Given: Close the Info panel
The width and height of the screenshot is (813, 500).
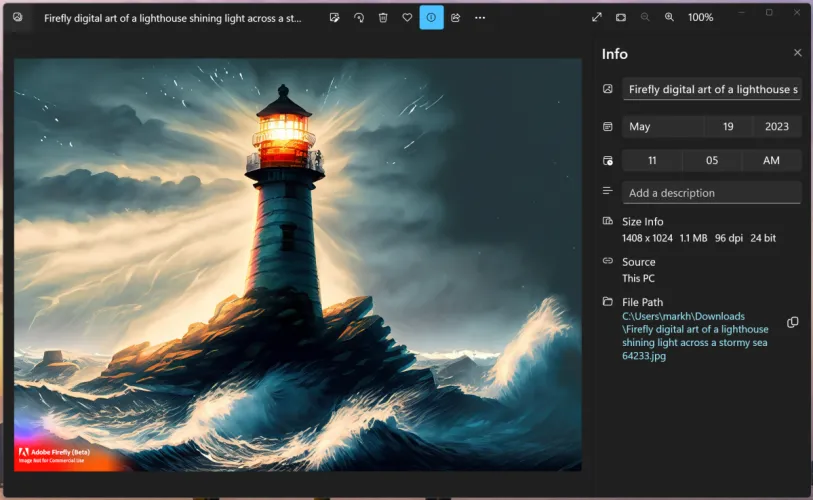Looking at the screenshot, I should pyautogui.click(x=797, y=53).
